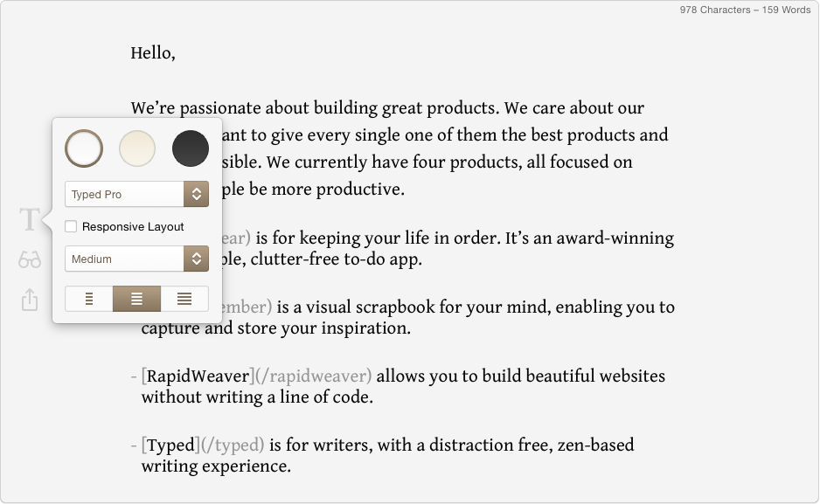Choose the white theme circle
Viewport: 820px width, 504px height.
point(84,148)
